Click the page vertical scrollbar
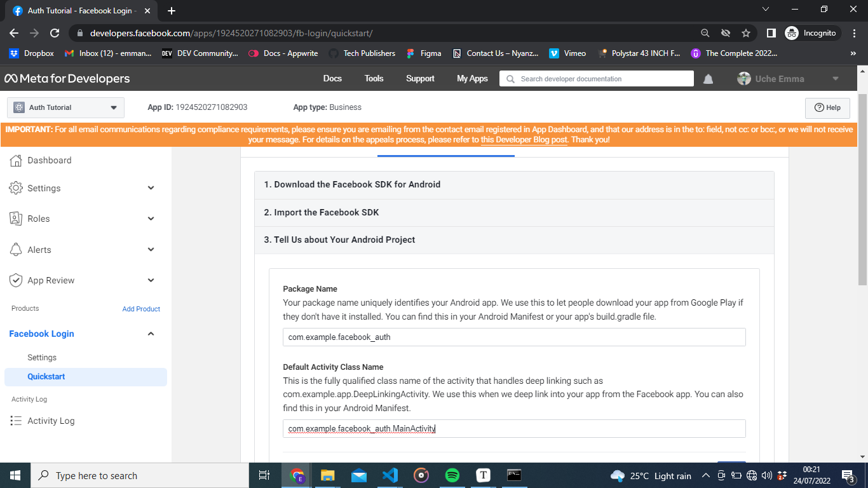The height and width of the screenshot is (488, 868). (x=862, y=191)
